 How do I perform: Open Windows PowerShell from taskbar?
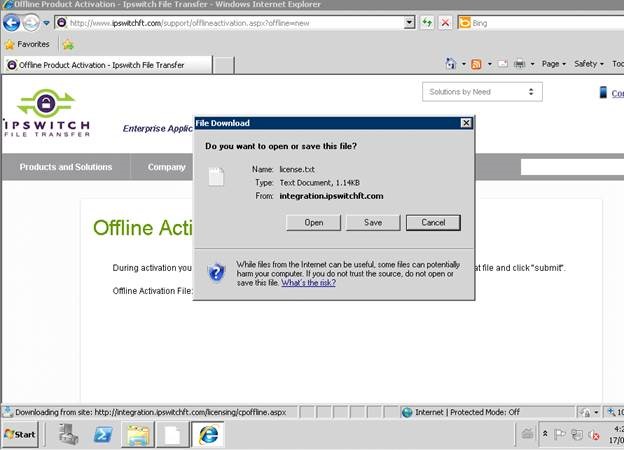[x=103, y=434]
